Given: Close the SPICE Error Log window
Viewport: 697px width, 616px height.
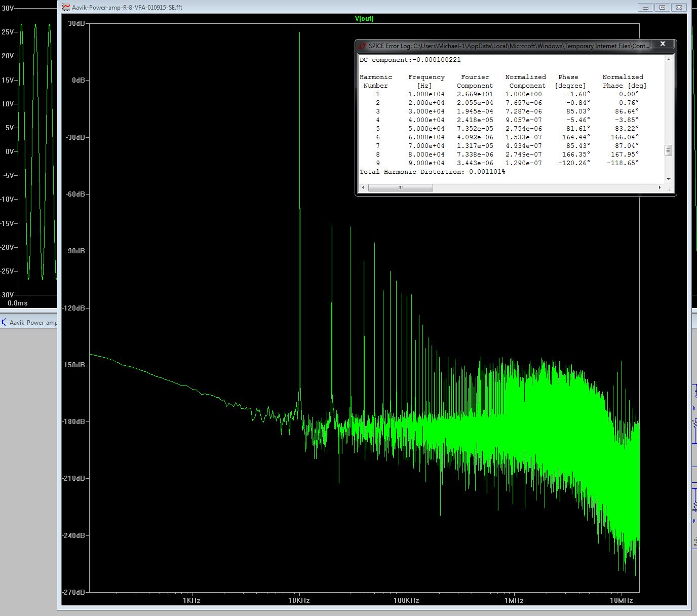Looking at the screenshot, I should (663, 44).
